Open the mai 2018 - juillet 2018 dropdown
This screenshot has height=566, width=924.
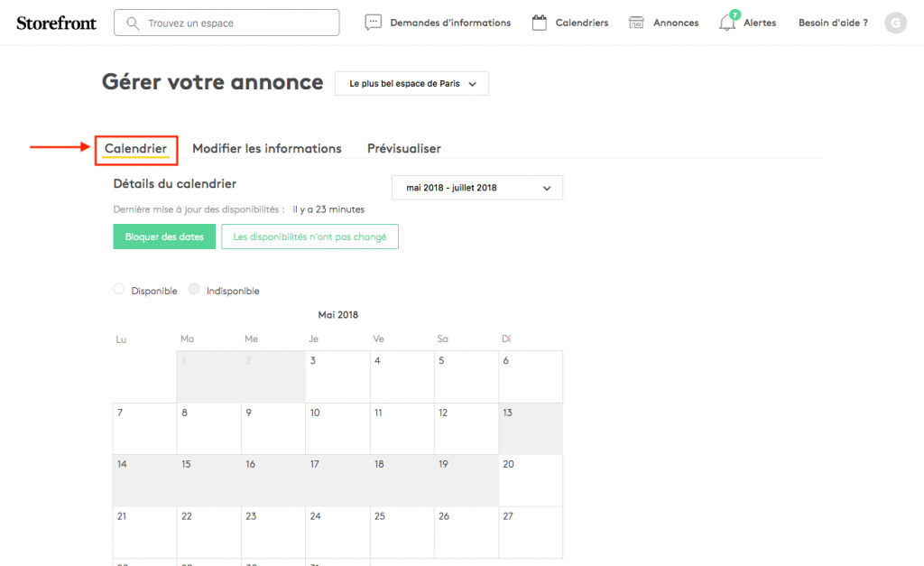[x=477, y=188]
